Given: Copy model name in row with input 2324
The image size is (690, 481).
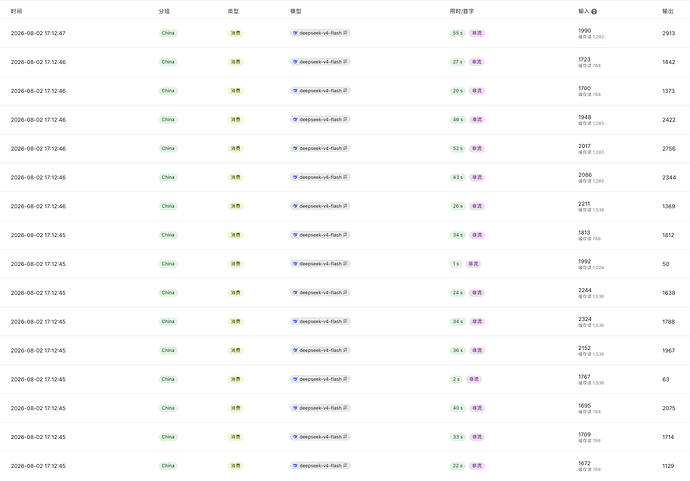Looking at the screenshot, I should [345, 321].
